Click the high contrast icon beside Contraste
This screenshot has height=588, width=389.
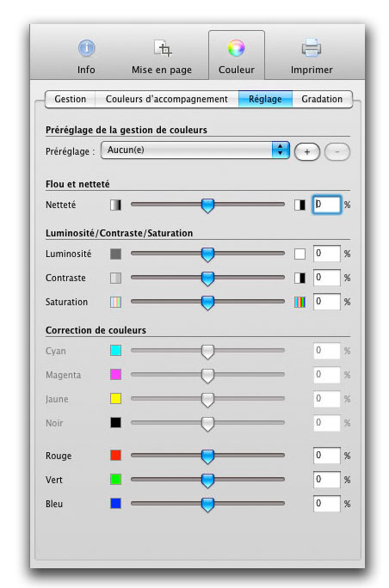pos(299,278)
